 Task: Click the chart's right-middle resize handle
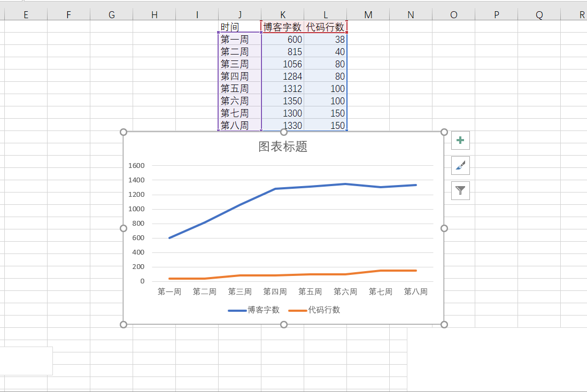[x=444, y=228]
